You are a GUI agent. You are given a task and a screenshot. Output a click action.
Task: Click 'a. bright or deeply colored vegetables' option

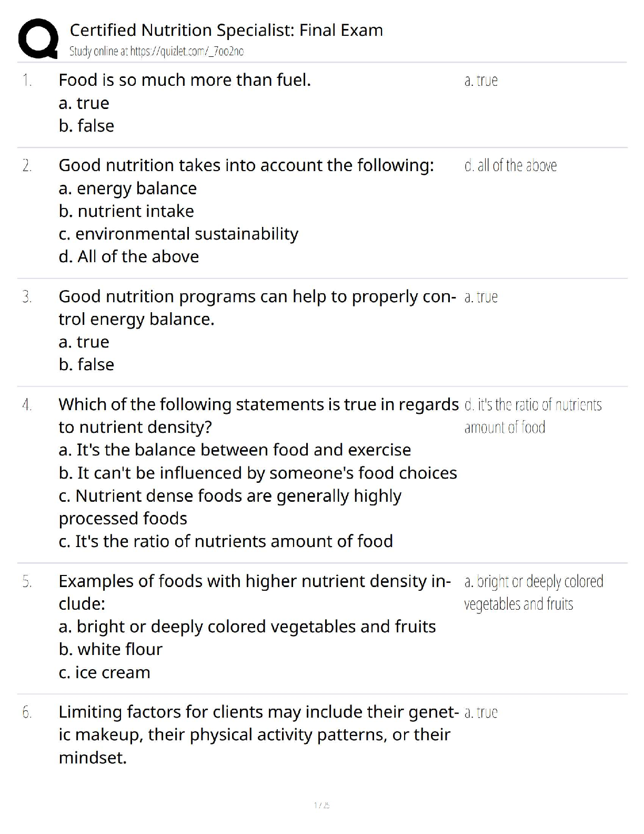247,627
